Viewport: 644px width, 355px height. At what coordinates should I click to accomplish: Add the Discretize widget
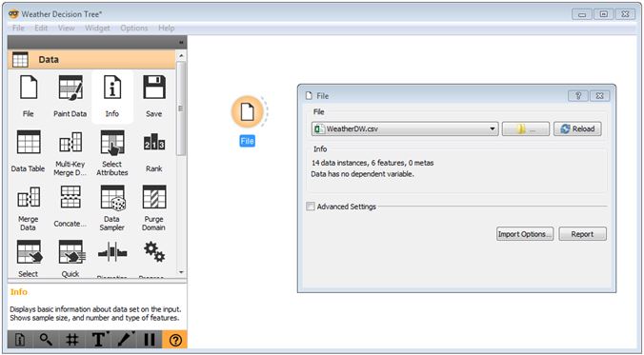click(112, 259)
